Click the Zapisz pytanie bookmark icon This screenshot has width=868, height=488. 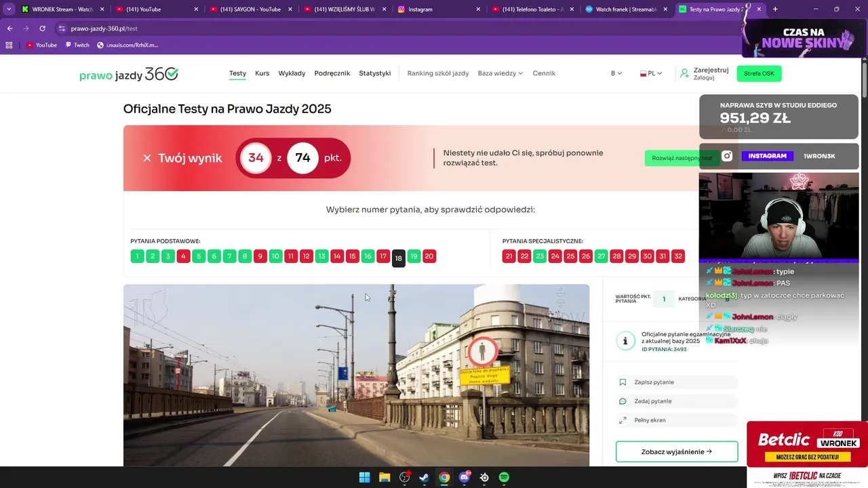click(x=623, y=382)
